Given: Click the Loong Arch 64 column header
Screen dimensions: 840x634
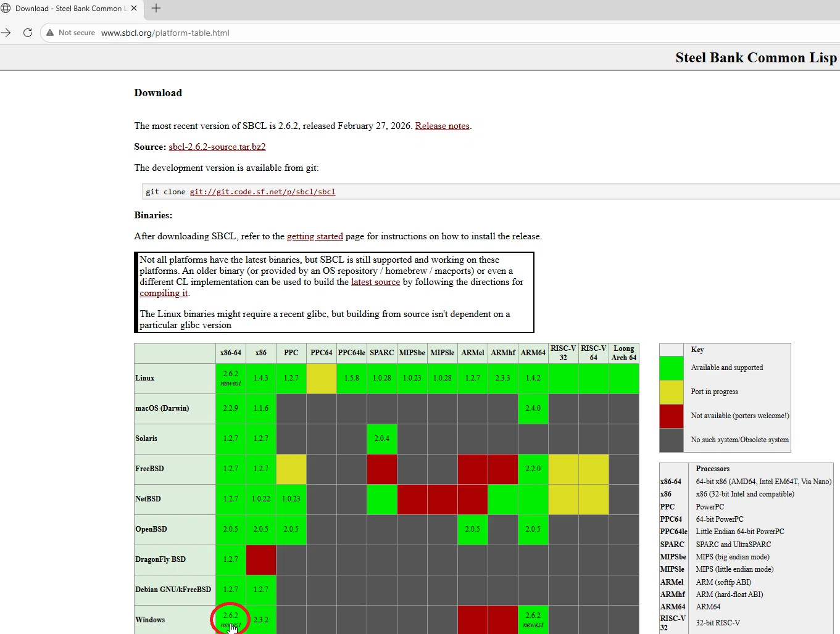Looking at the screenshot, I should click(624, 353).
